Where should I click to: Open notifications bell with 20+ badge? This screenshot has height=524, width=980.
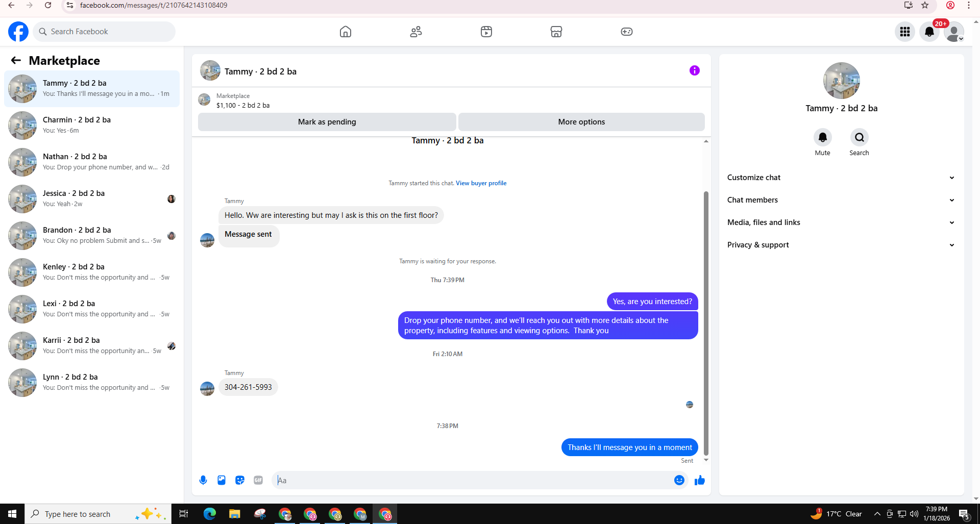click(x=929, y=32)
